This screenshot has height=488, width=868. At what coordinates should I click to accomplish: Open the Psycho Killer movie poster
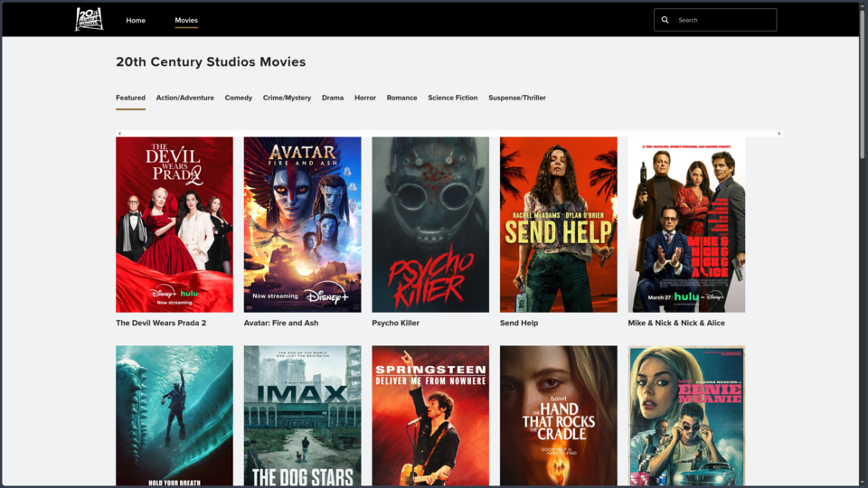coord(430,225)
